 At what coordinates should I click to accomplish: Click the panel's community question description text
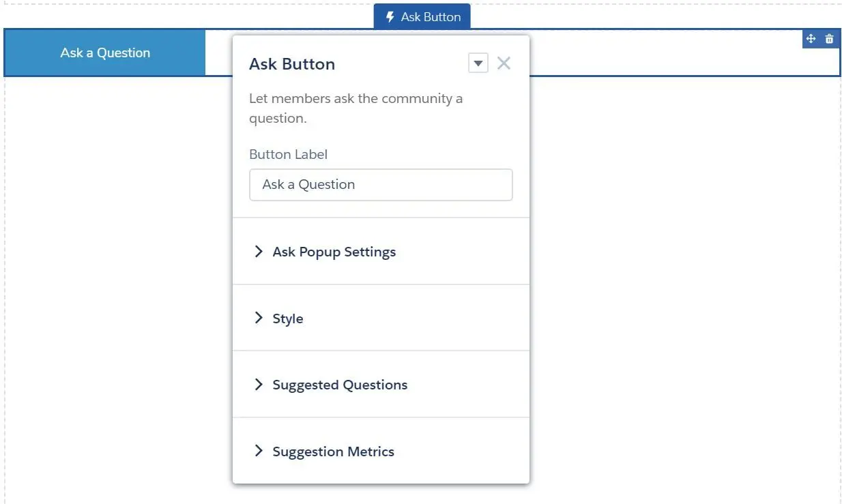(355, 108)
